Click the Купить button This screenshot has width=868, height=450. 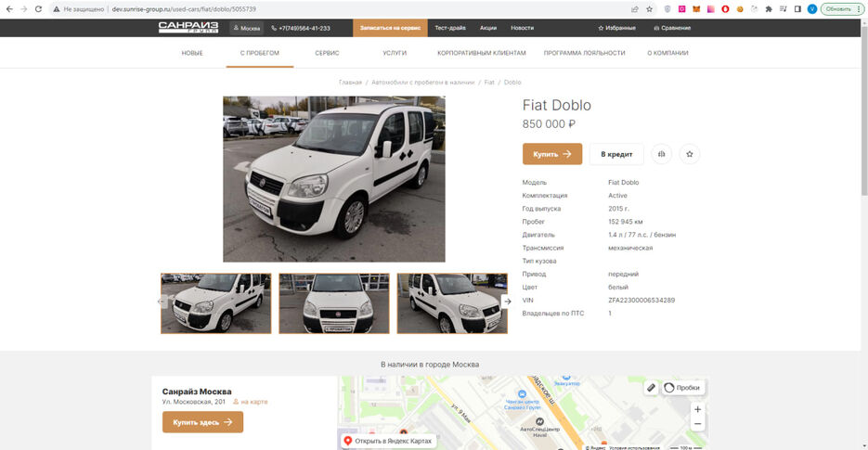click(x=552, y=154)
